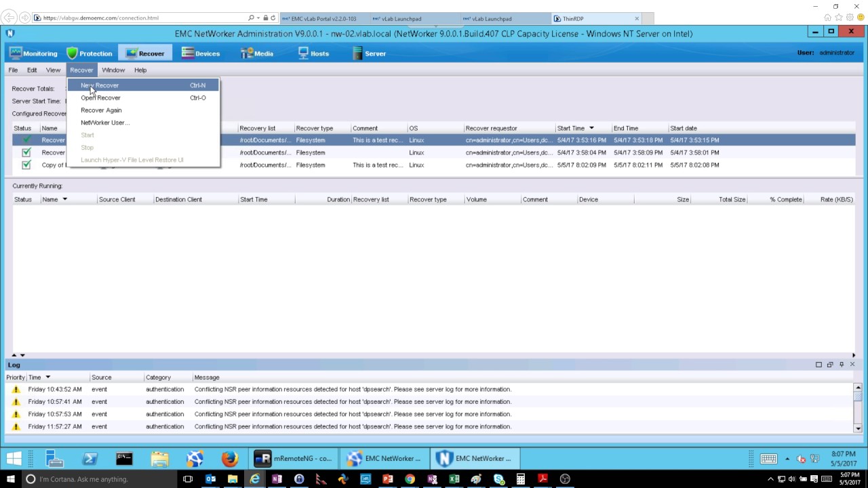Screen dimensions: 868x488
Task: Choose New Recover from the menu
Action: tap(143, 85)
